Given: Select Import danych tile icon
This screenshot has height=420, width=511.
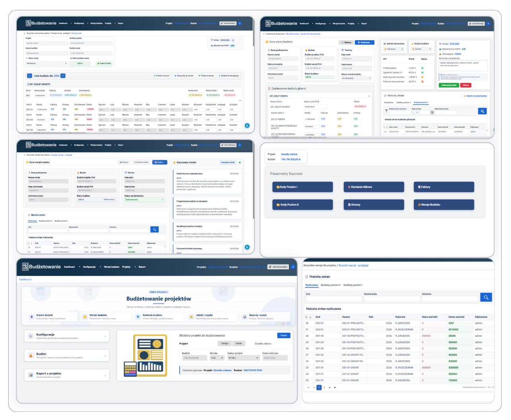Looking at the screenshot, I should click(32, 317).
